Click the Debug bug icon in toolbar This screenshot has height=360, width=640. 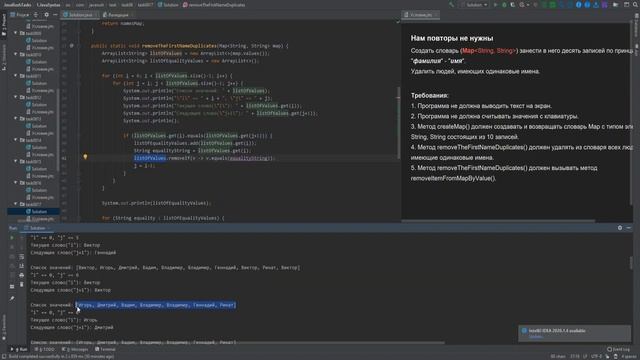pyautogui.click(x=504, y=5)
